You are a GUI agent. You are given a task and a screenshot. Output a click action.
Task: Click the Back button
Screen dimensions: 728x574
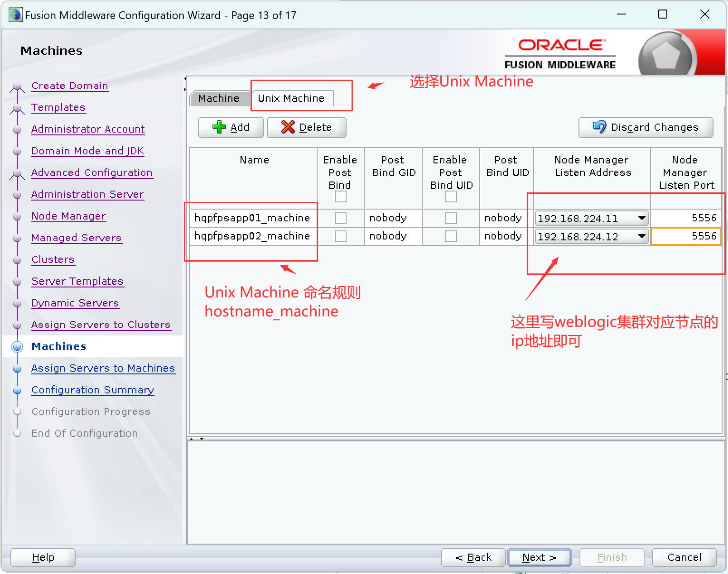pos(473,557)
